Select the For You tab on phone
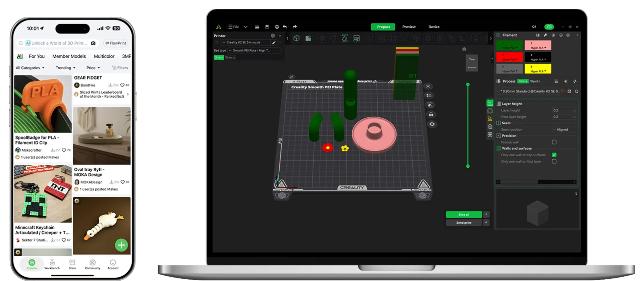The height and width of the screenshot is (281, 644). tap(37, 56)
